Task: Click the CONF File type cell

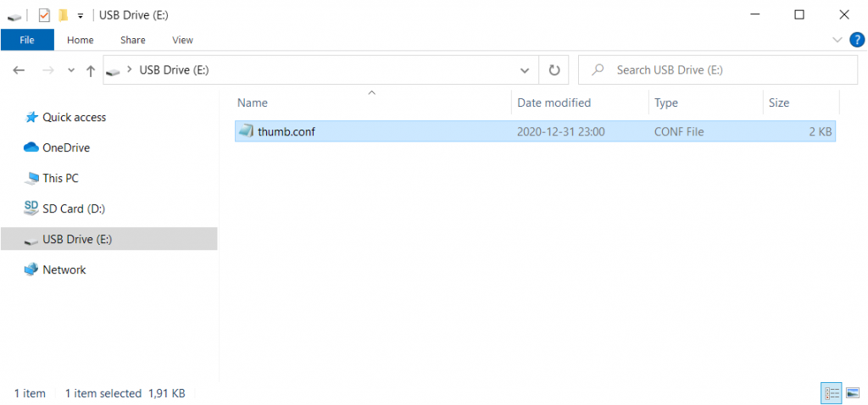Action: tap(679, 132)
